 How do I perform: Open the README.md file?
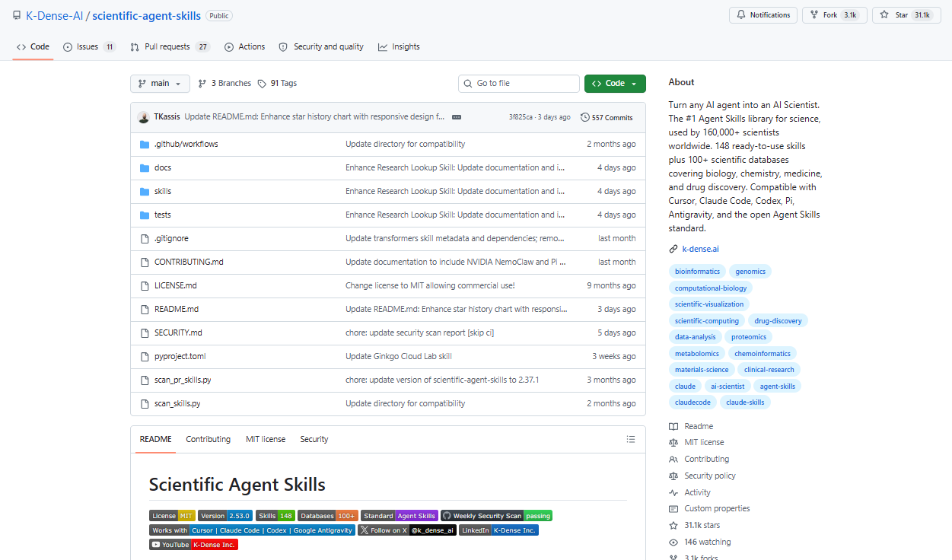click(x=177, y=309)
